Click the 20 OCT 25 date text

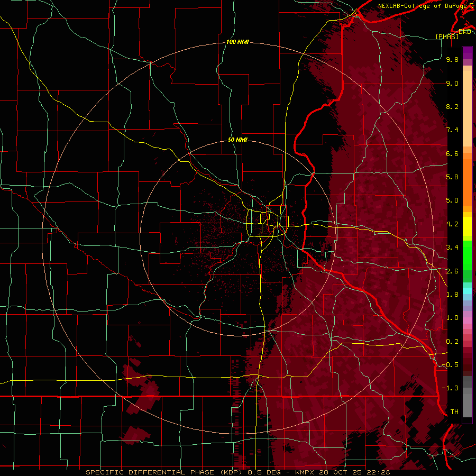click(x=342, y=472)
